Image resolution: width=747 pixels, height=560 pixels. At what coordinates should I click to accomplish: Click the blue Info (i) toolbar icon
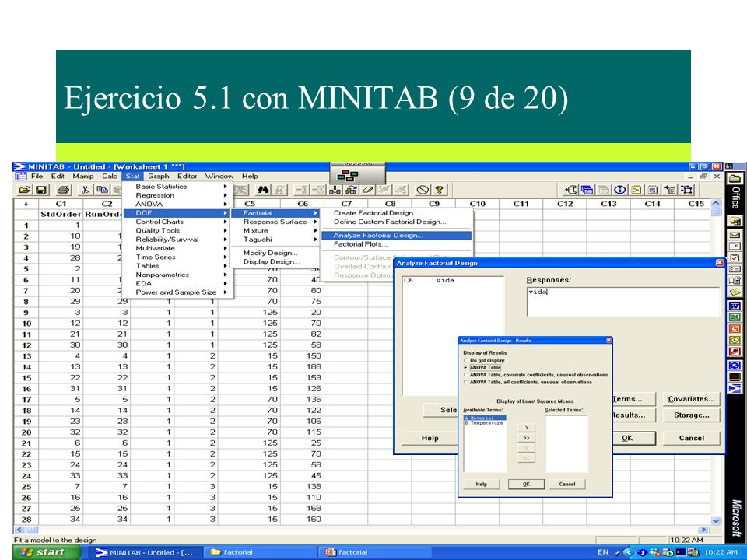pyautogui.click(x=620, y=190)
